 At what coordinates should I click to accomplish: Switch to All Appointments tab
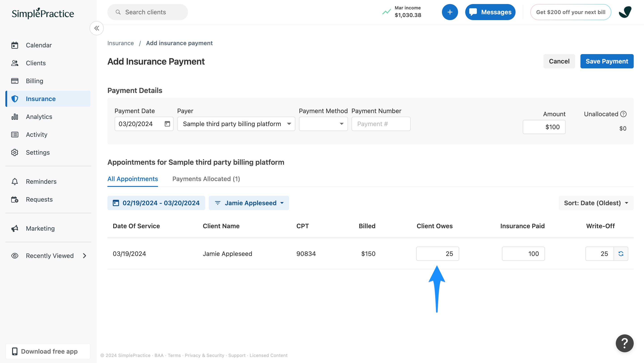click(132, 179)
